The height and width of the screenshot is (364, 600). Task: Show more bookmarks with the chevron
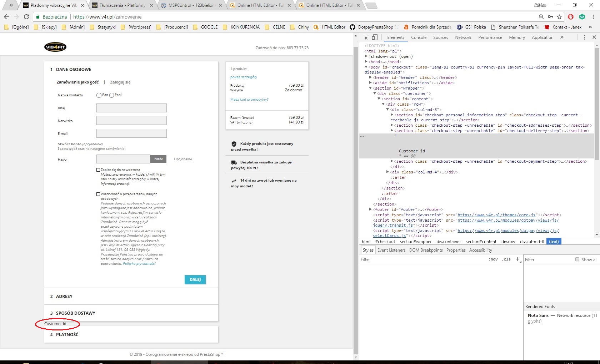[x=590, y=27]
